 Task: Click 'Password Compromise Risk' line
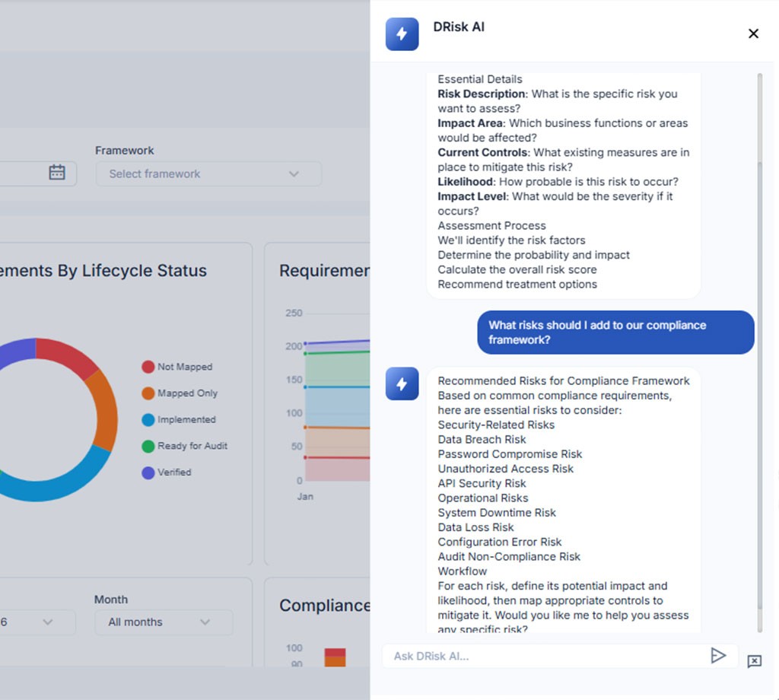[510, 454]
